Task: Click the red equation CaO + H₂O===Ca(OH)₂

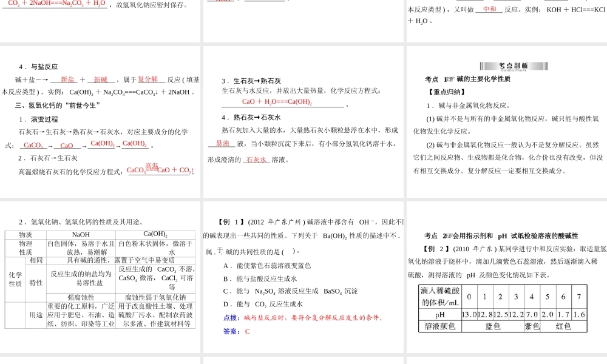Action: pyautogui.click(x=277, y=102)
